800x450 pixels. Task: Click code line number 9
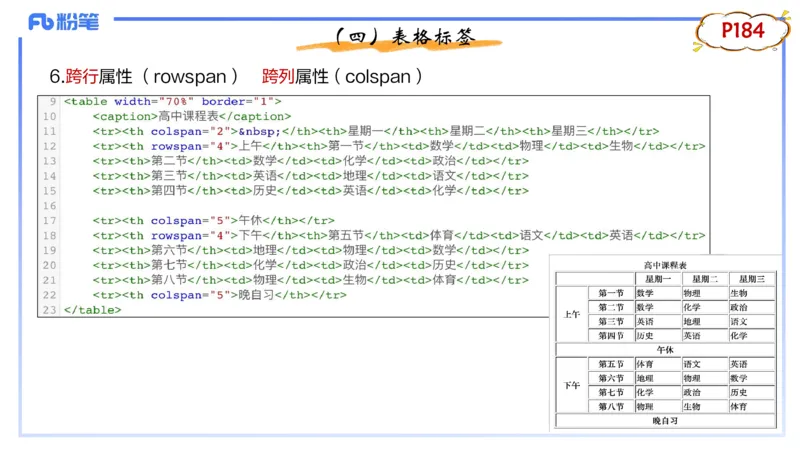49,101
